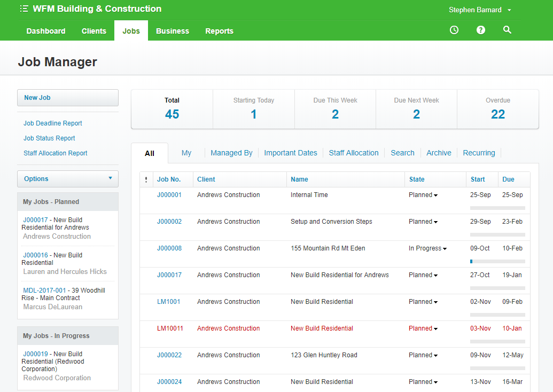Open job J000016 in My Jobs Planned
553x392 pixels.
click(35, 255)
